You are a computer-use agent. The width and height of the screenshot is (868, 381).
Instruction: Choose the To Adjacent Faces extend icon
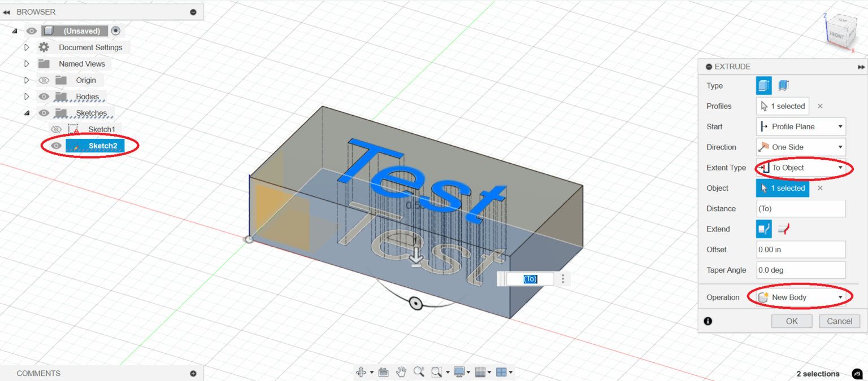click(x=783, y=229)
